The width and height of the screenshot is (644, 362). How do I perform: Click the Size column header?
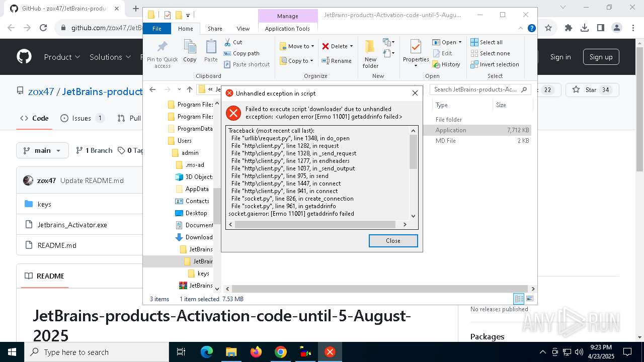[x=512, y=105]
